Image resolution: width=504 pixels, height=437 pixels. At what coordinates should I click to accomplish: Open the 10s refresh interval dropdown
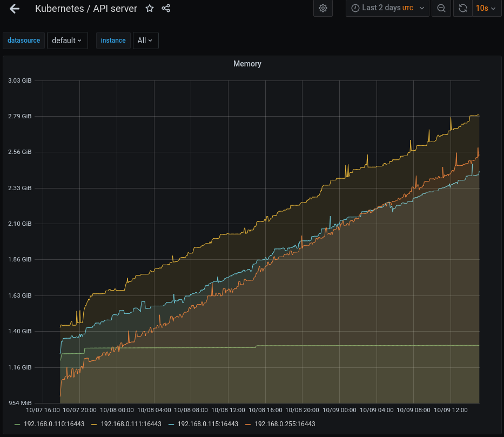pyautogui.click(x=486, y=8)
